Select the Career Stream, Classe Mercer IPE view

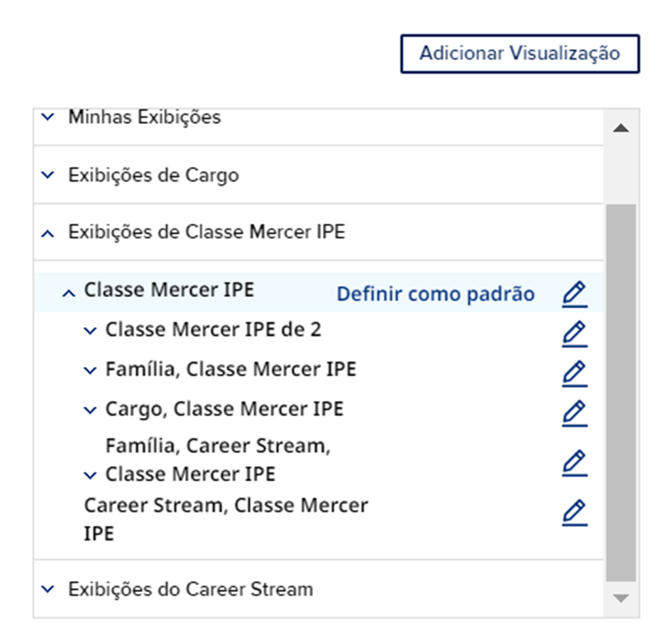point(226,518)
